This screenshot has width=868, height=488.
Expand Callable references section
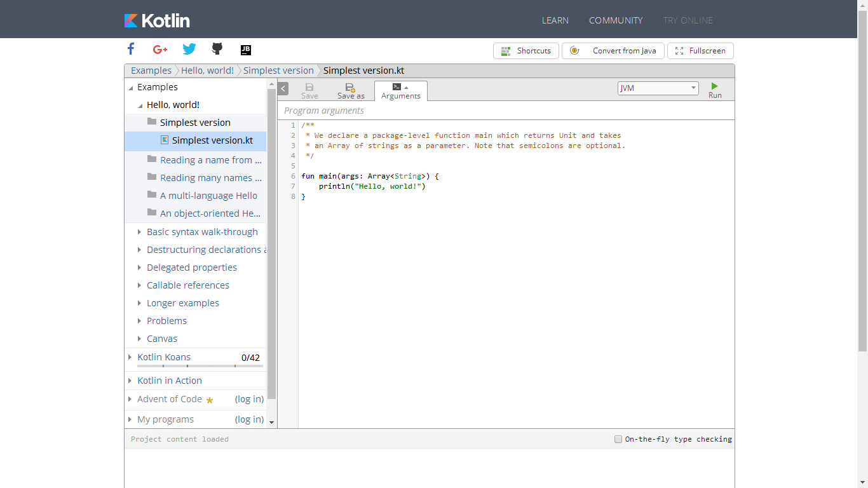139,285
